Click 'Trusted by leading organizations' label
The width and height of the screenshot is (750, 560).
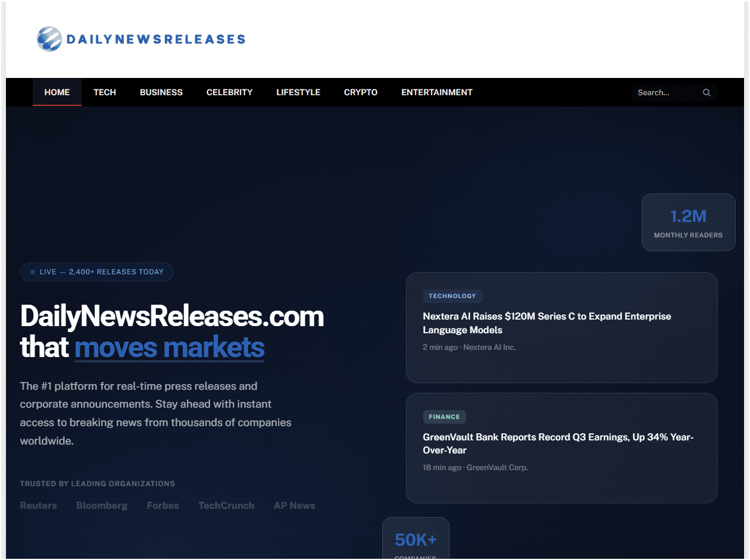[x=98, y=484]
